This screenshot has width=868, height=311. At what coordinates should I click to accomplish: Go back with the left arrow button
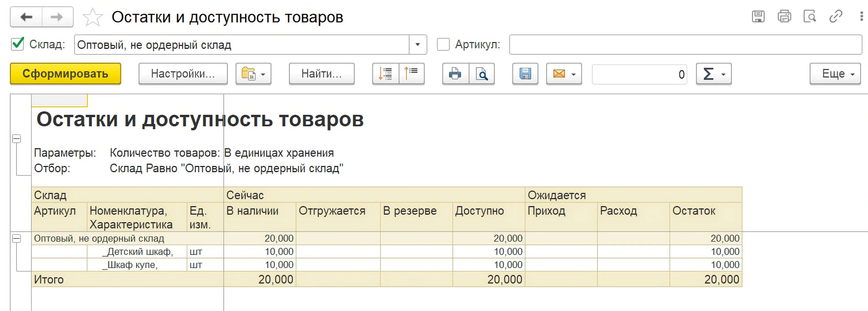[x=26, y=17]
